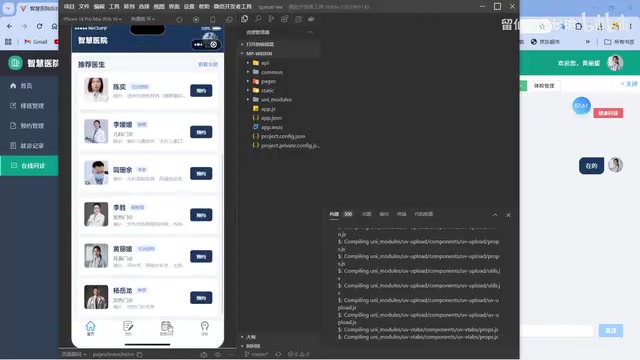Click the 查看全部 link beside 推荐医生
The width and height of the screenshot is (640, 360).
coord(208,64)
